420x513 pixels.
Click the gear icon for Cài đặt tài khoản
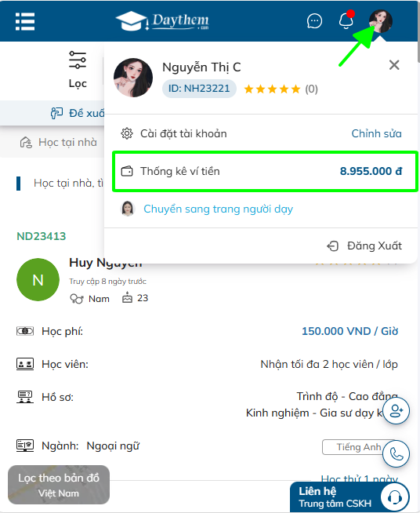coord(127,133)
